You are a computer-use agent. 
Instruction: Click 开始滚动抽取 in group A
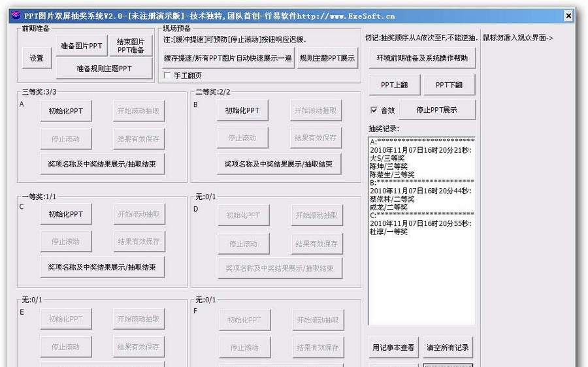click(139, 111)
